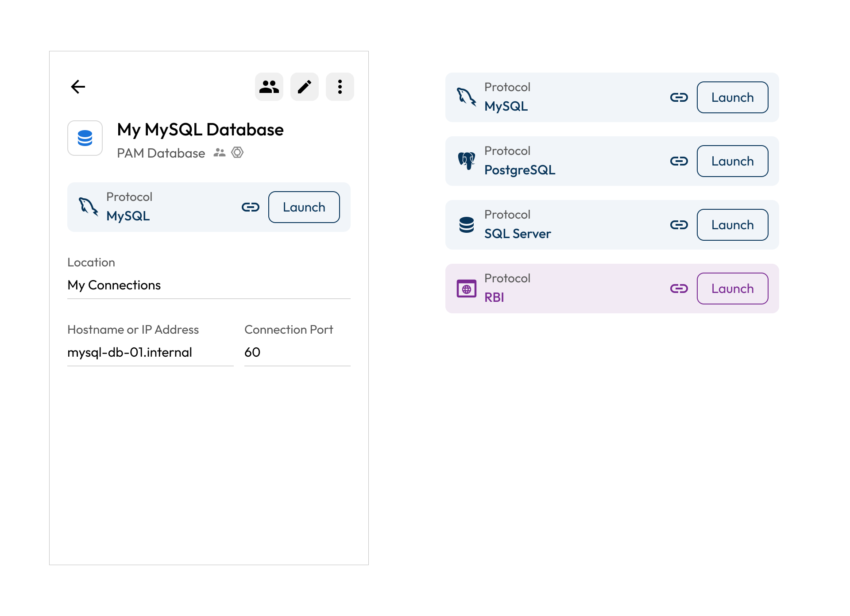Click the PostgreSQL elephant icon
850x616 pixels.
pyautogui.click(x=467, y=161)
